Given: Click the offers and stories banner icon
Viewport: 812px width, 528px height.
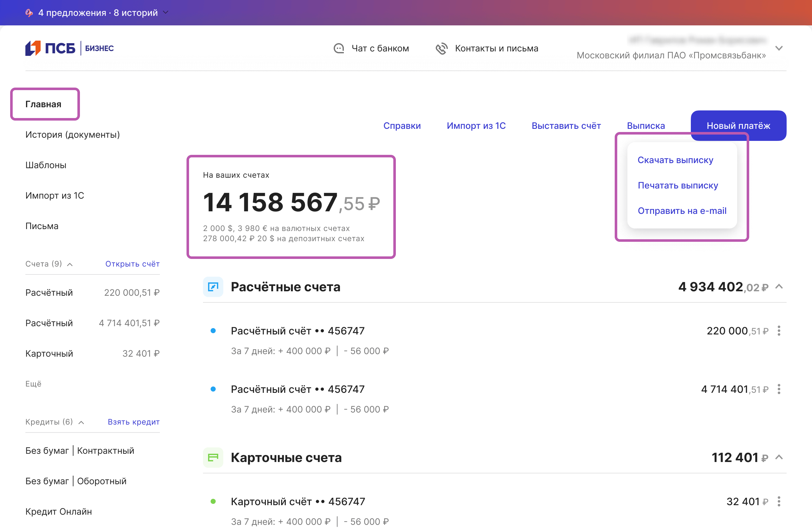Looking at the screenshot, I should (x=29, y=13).
